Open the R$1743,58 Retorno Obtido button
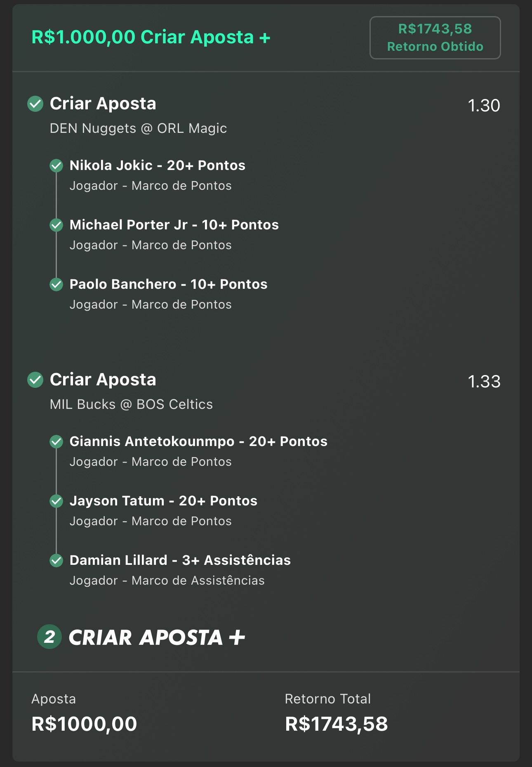The width and height of the screenshot is (532, 767). 435,38
